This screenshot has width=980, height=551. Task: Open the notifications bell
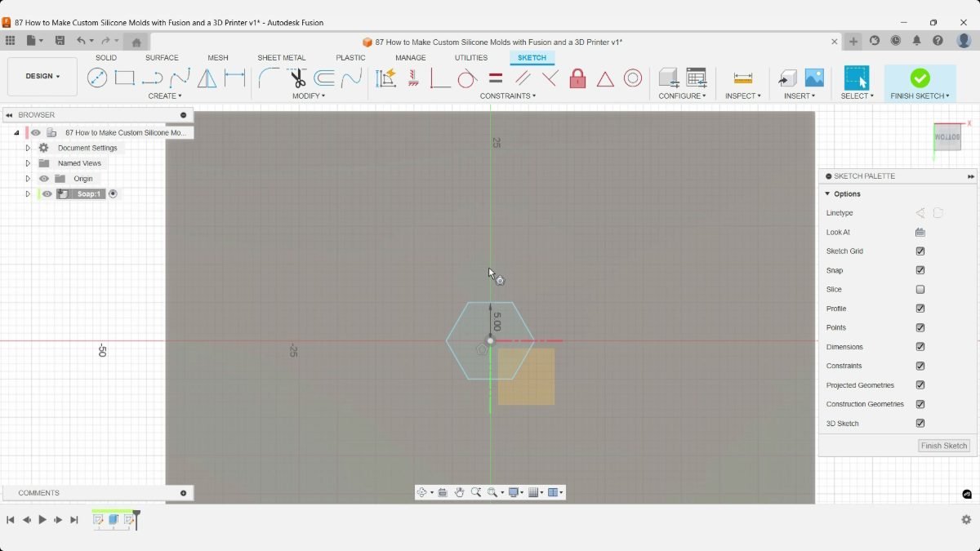(x=917, y=41)
